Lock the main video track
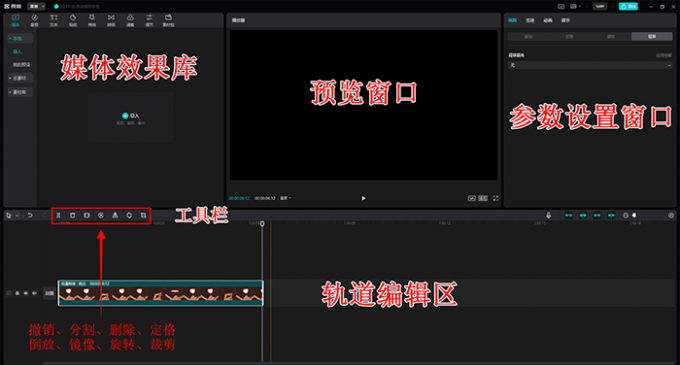This screenshot has height=365, width=680. tap(17, 293)
